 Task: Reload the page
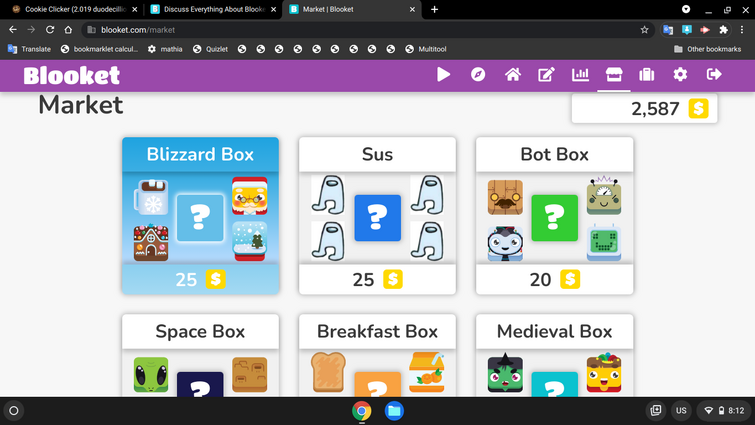(50, 30)
